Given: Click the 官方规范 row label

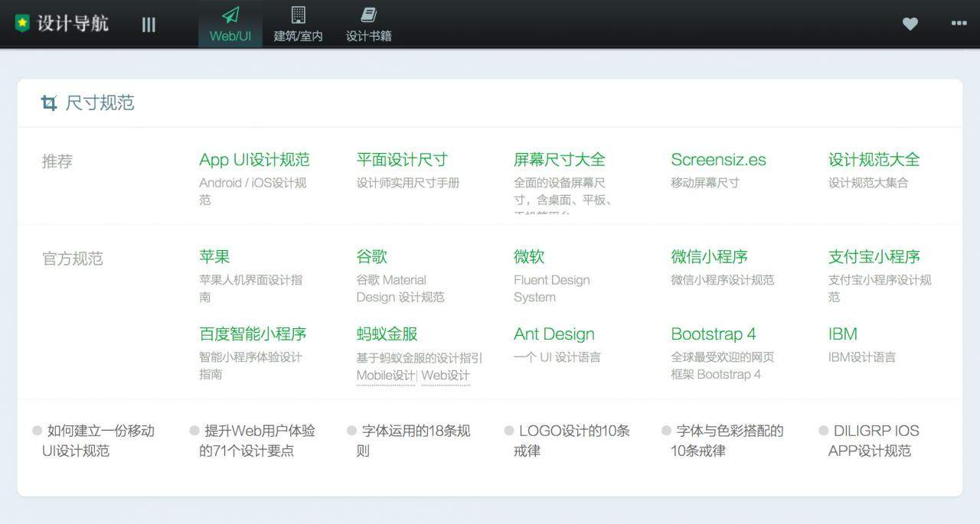Looking at the screenshot, I should (x=73, y=259).
